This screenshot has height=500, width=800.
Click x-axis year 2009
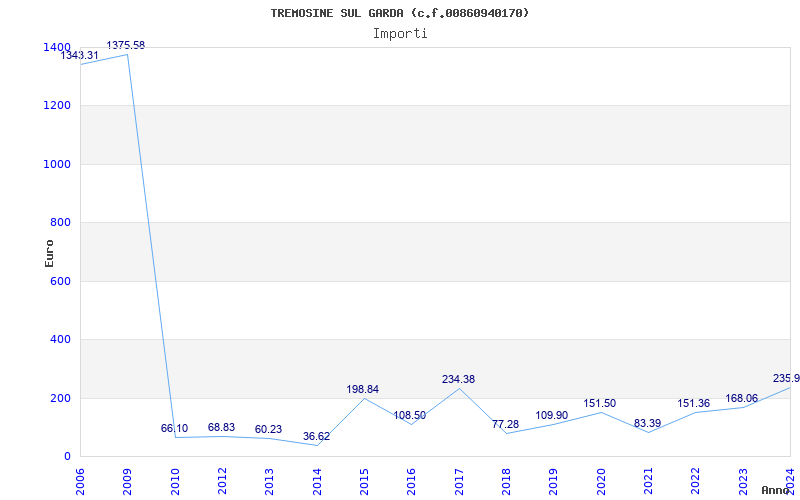click(x=128, y=481)
